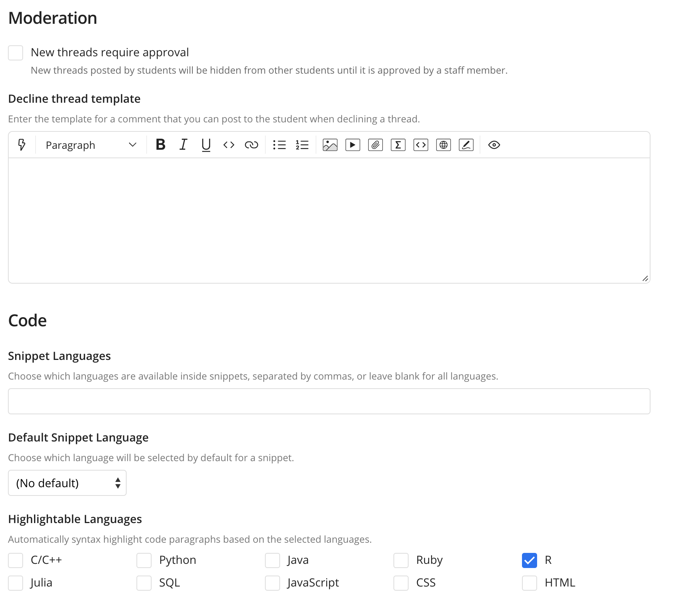The height and width of the screenshot is (602, 700).
Task: Attach a file using the paperclip icon
Action: point(375,145)
